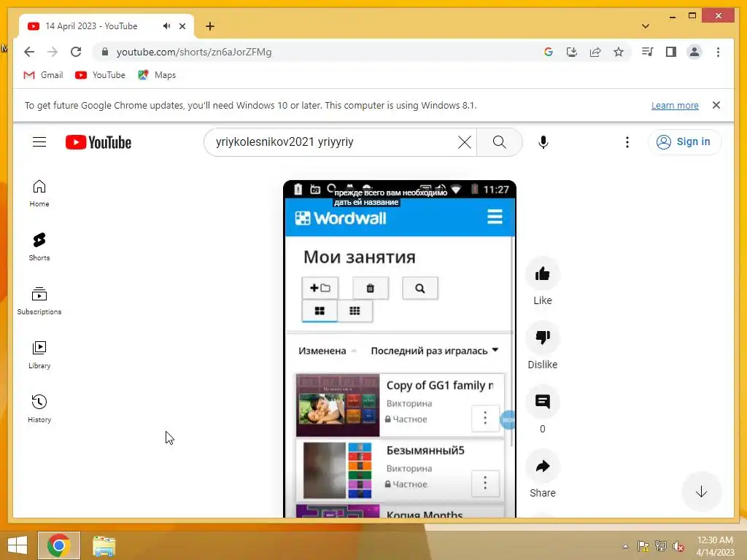Open Maps bookmark

coord(158,75)
